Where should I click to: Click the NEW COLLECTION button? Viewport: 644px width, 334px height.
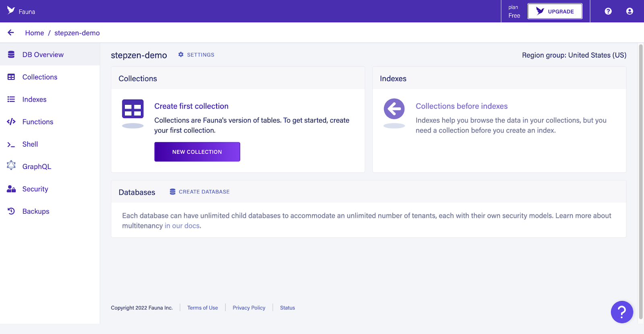click(x=197, y=152)
